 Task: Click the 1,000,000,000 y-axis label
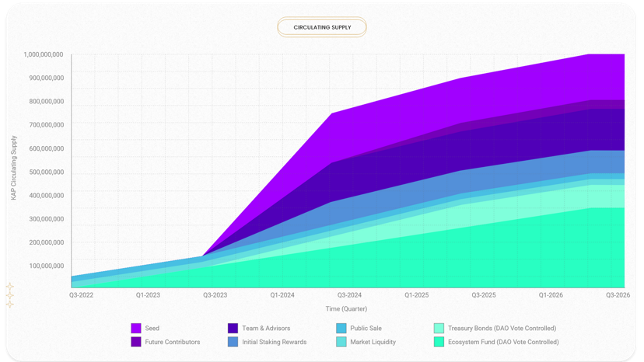43,54
